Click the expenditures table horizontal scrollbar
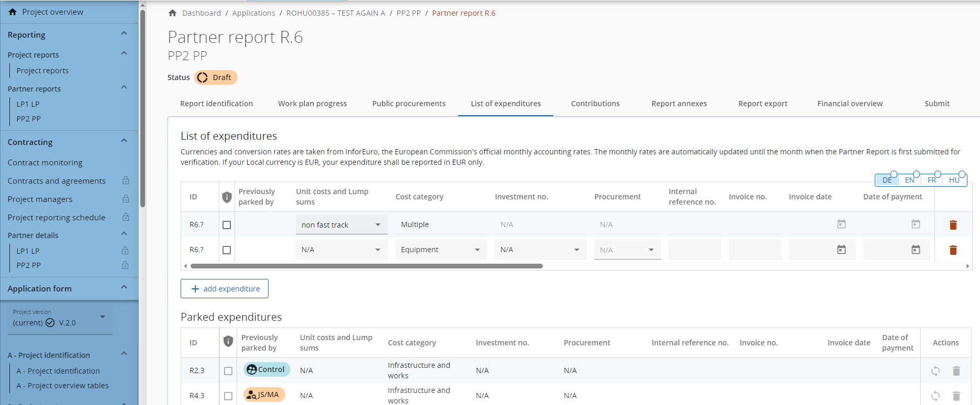980x405 pixels. click(x=366, y=266)
